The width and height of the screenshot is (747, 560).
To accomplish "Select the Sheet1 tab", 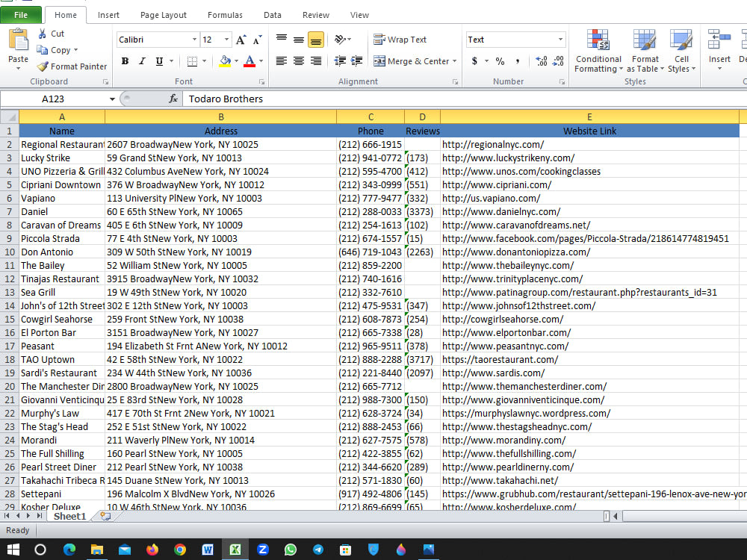I will coord(69,516).
